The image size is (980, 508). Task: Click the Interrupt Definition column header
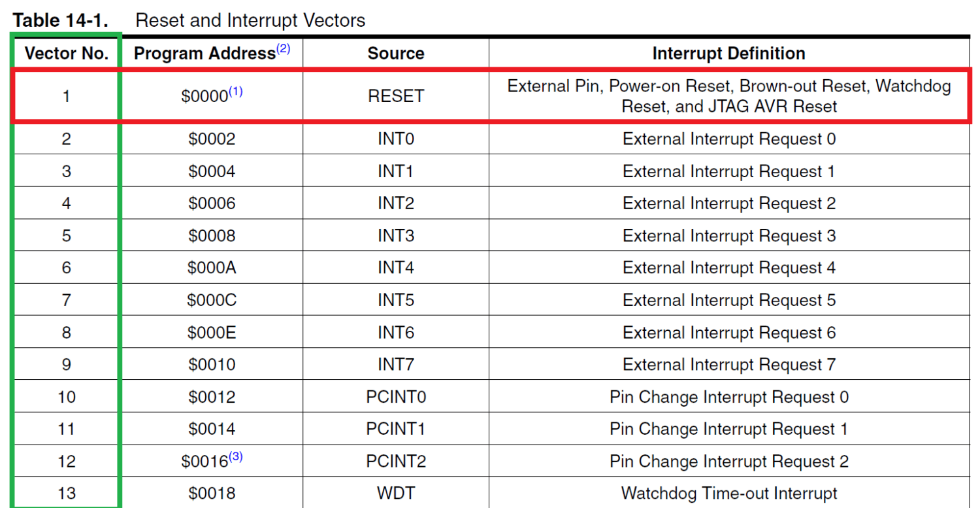click(x=728, y=54)
